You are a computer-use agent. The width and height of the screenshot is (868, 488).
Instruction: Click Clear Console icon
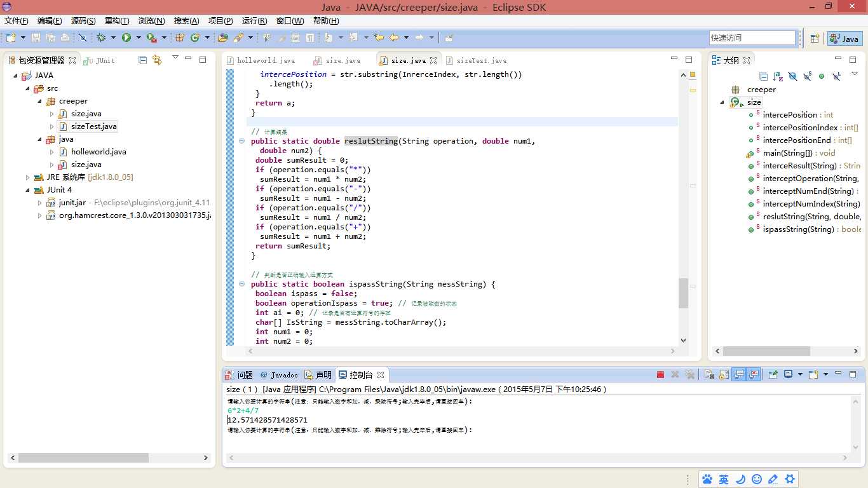(709, 375)
